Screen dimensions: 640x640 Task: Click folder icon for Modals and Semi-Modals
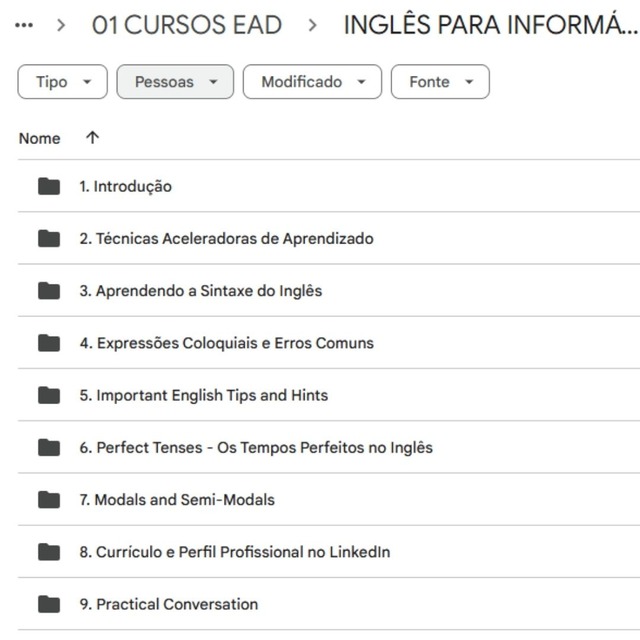click(x=48, y=499)
